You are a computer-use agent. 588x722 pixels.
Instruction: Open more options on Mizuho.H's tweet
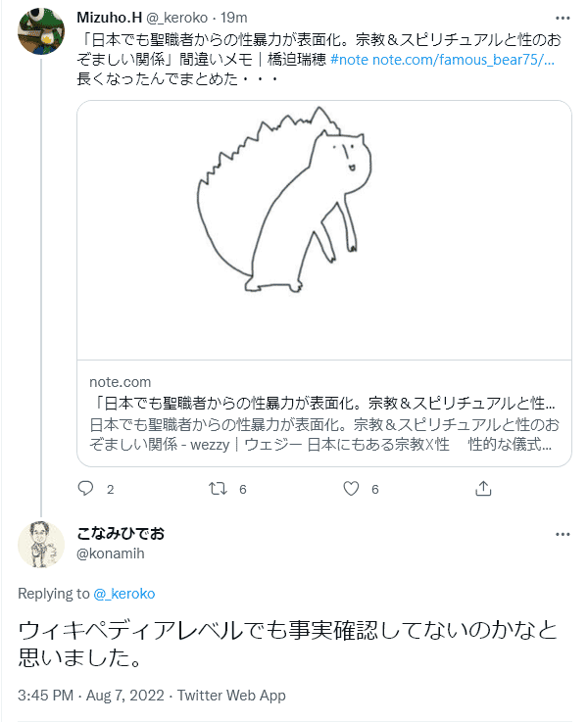tap(562, 17)
